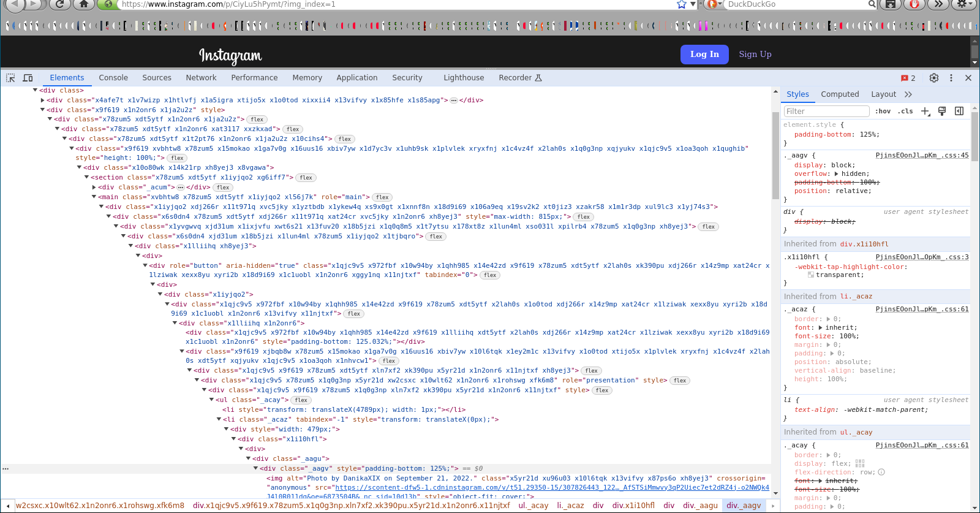This screenshot has height=513, width=980.
Task: Collapse the section element node
Action: 87,177
